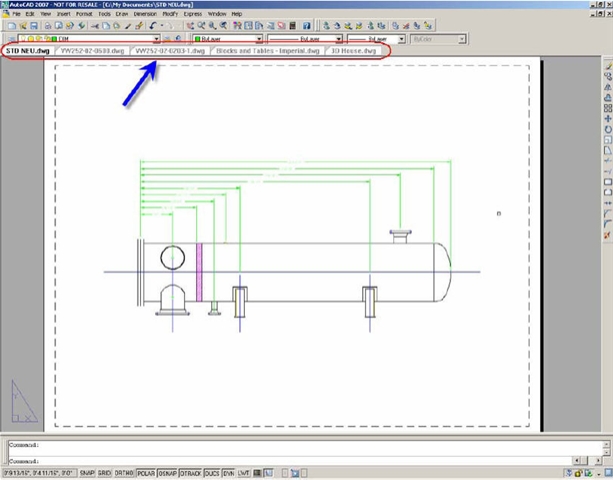This screenshot has height=480, width=613.
Task: Click in the command line input
Action: [289, 461]
